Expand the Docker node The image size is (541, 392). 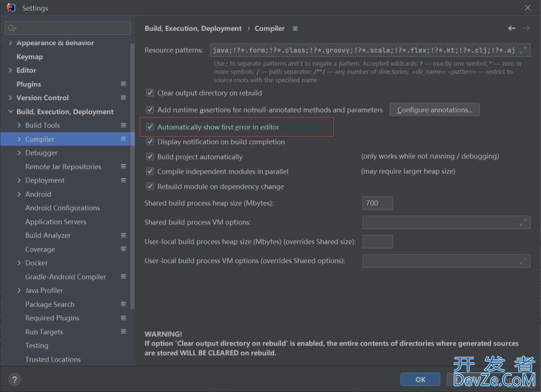click(x=19, y=263)
